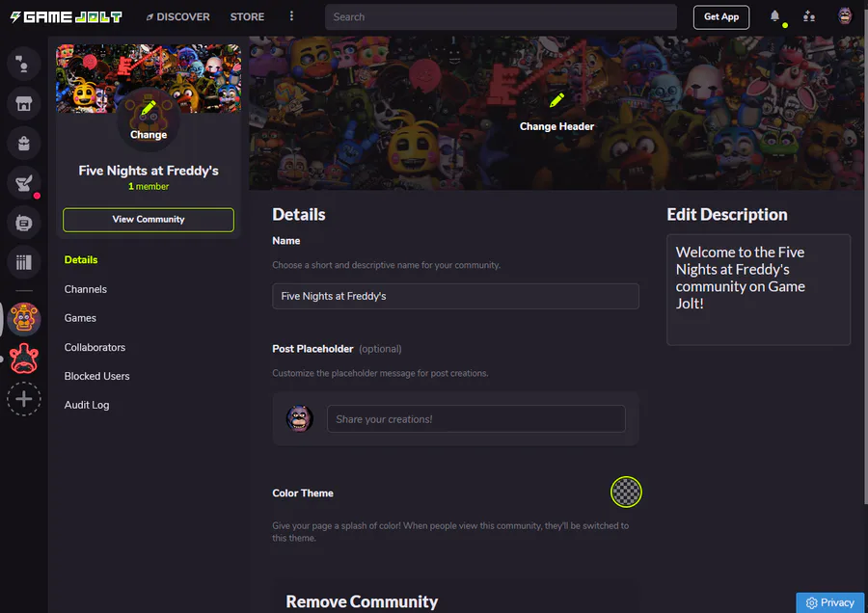
Task: Click the Edit Description text box
Action: [x=758, y=290]
